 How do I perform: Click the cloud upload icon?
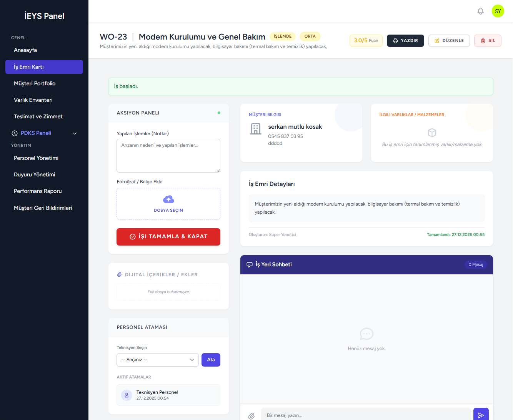(x=168, y=199)
